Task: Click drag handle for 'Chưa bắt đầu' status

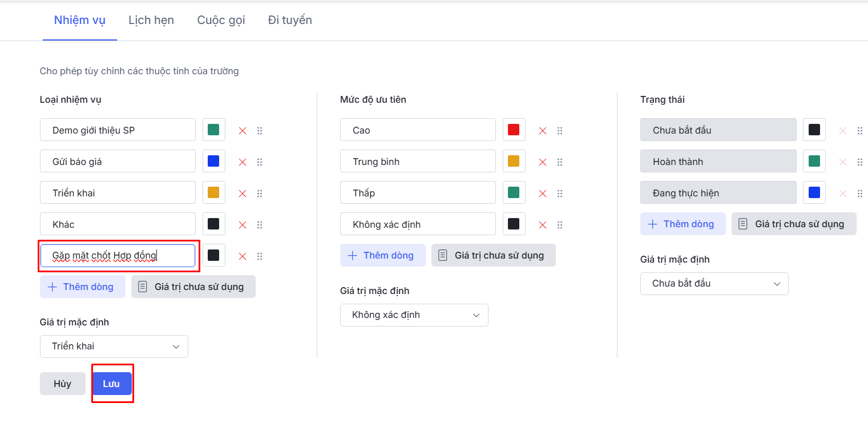Action: tap(860, 131)
